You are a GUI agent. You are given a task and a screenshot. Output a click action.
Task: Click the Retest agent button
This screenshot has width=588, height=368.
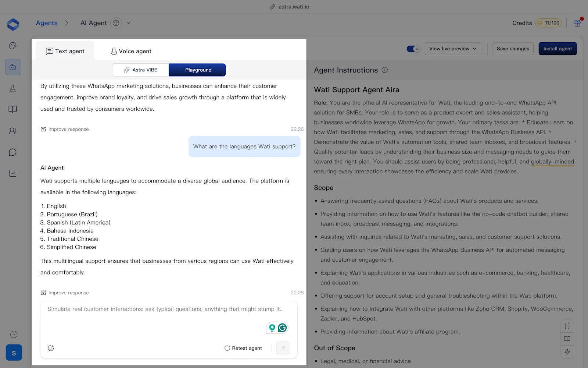pos(243,348)
